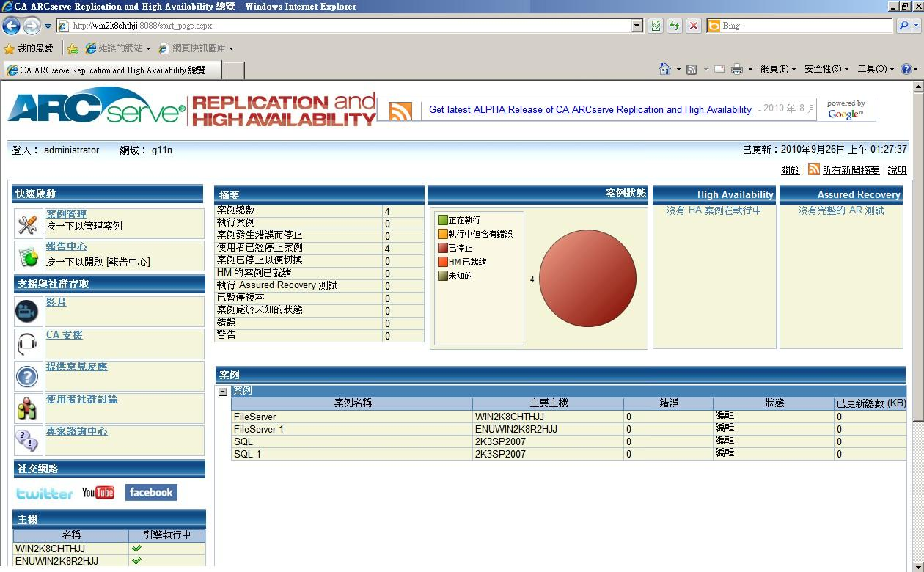The height and width of the screenshot is (572, 924).
Task: Click the orange HM 已就緒 legend swatch
Action: (443, 262)
